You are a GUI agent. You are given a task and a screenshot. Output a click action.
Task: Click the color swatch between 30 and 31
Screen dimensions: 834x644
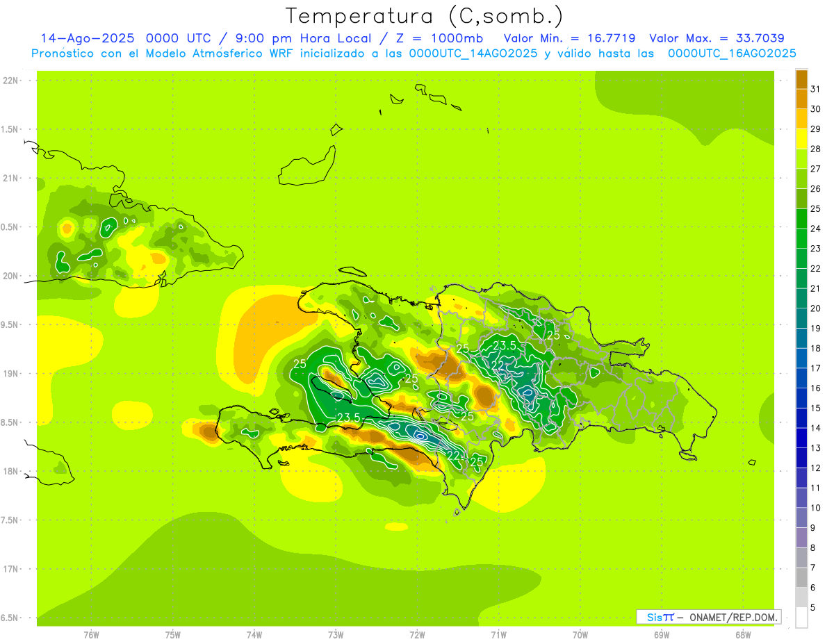(x=801, y=99)
